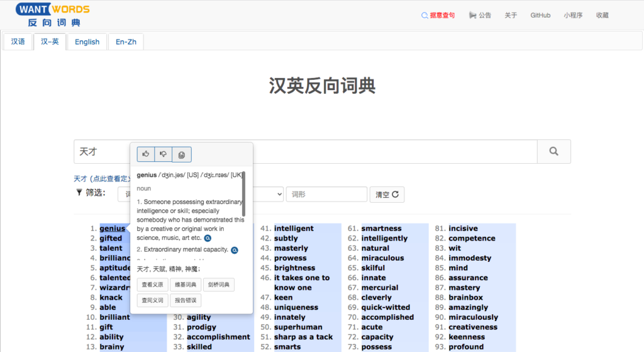The width and height of the screenshot is (644, 352).
Task: Click the thumbs-down icon in the popup
Action: point(164,154)
